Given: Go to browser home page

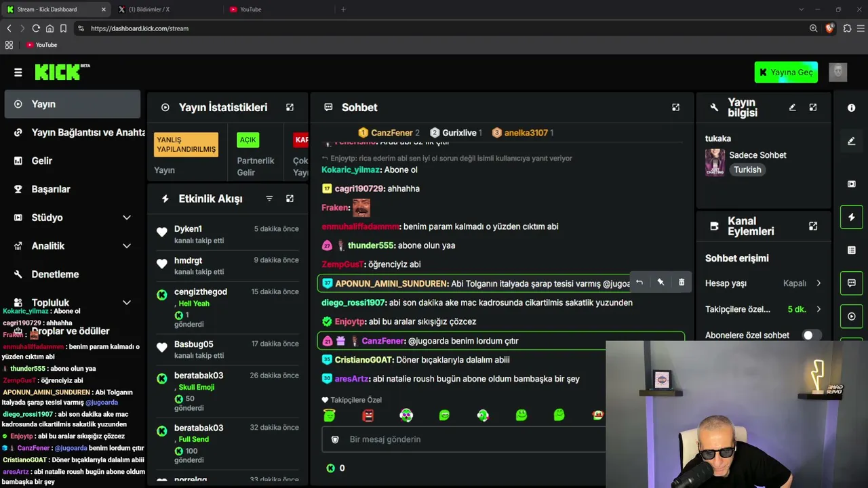Looking at the screenshot, I should pyautogui.click(x=50, y=28).
